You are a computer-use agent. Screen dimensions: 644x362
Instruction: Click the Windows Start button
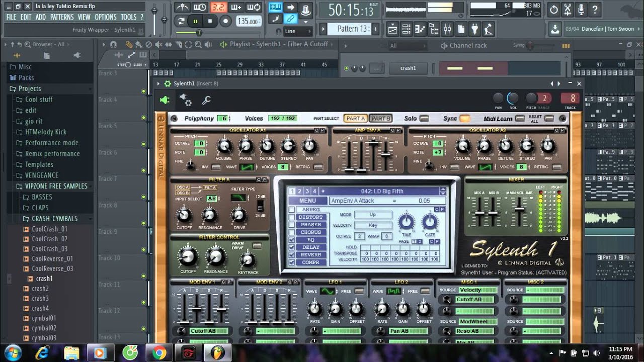point(14,352)
